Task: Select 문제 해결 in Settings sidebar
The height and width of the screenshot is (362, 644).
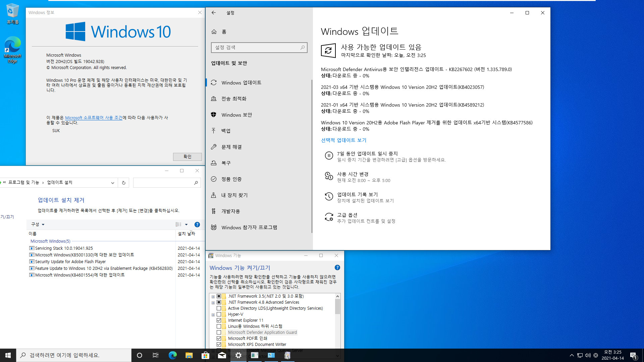Action: (x=259, y=147)
